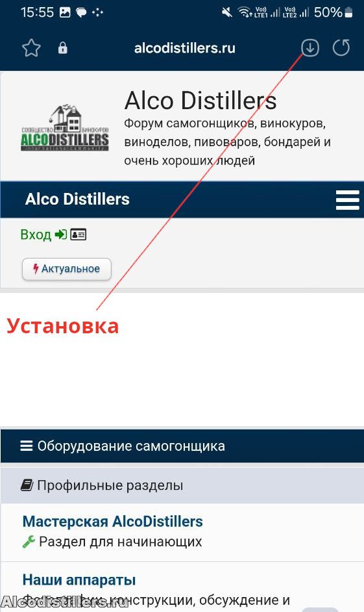This screenshot has width=364, height=612.
Task: Expand Оборудование самогонщика section list icon
Action: point(27,446)
